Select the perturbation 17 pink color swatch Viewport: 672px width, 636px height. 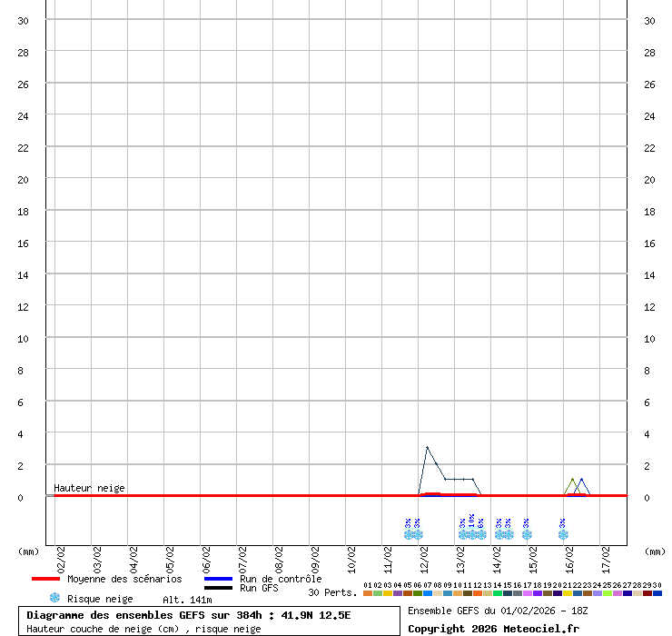[x=528, y=593]
